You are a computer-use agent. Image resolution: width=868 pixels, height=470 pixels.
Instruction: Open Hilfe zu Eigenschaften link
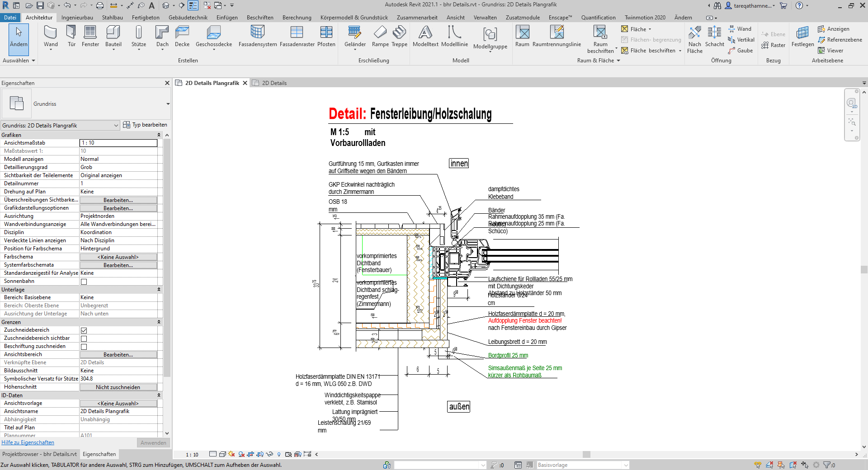click(28, 442)
